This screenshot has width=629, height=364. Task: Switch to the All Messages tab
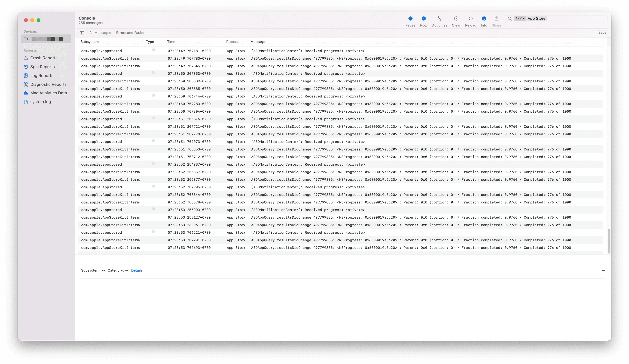(100, 33)
